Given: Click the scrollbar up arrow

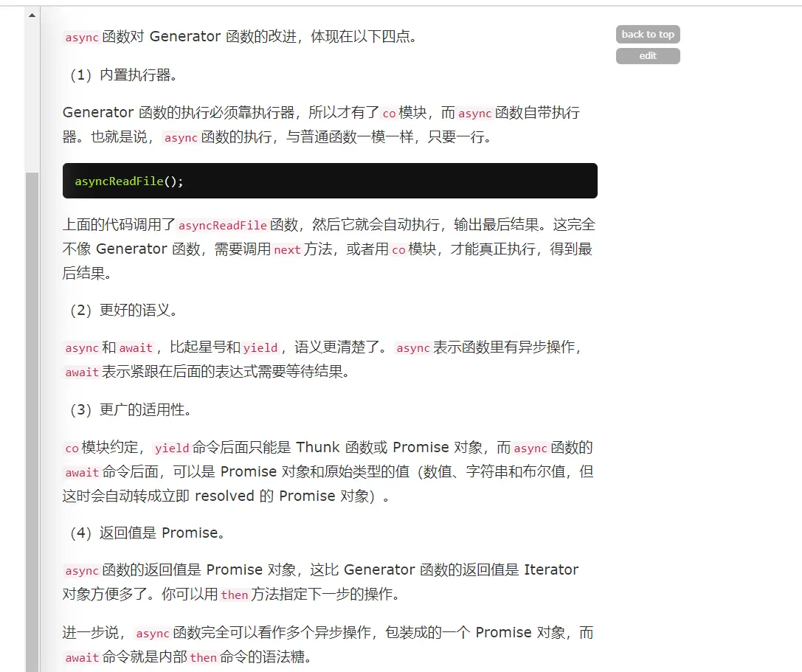Looking at the screenshot, I should (x=32, y=15).
